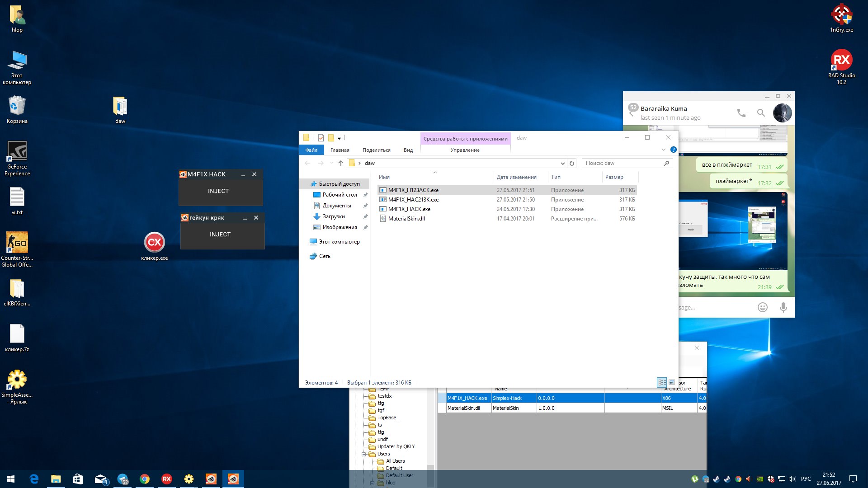This screenshot has height=488, width=868.
Task: Open the Главная ribbon tab
Action: pos(340,150)
